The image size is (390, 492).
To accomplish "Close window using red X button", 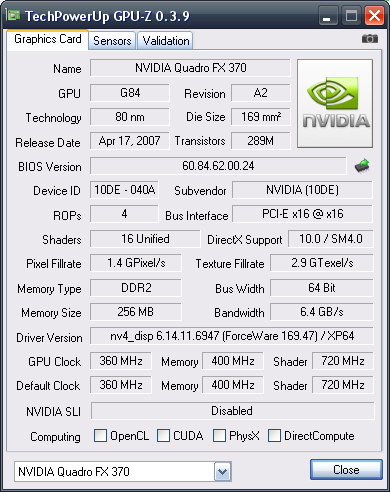I will point(374,16).
